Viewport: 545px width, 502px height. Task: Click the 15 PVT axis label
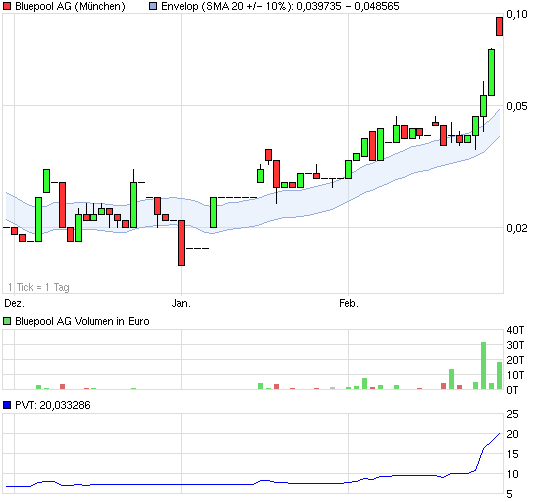(512, 454)
